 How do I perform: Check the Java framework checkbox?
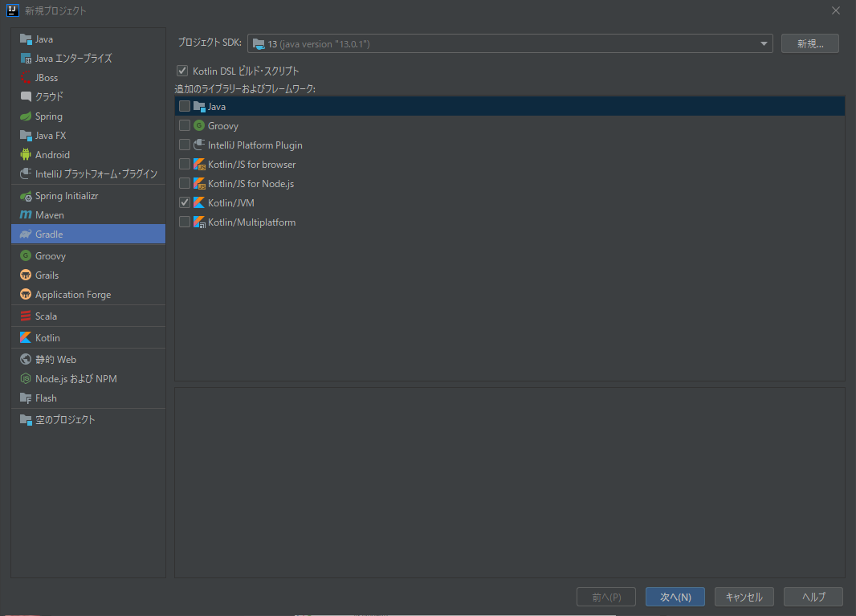pos(185,106)
